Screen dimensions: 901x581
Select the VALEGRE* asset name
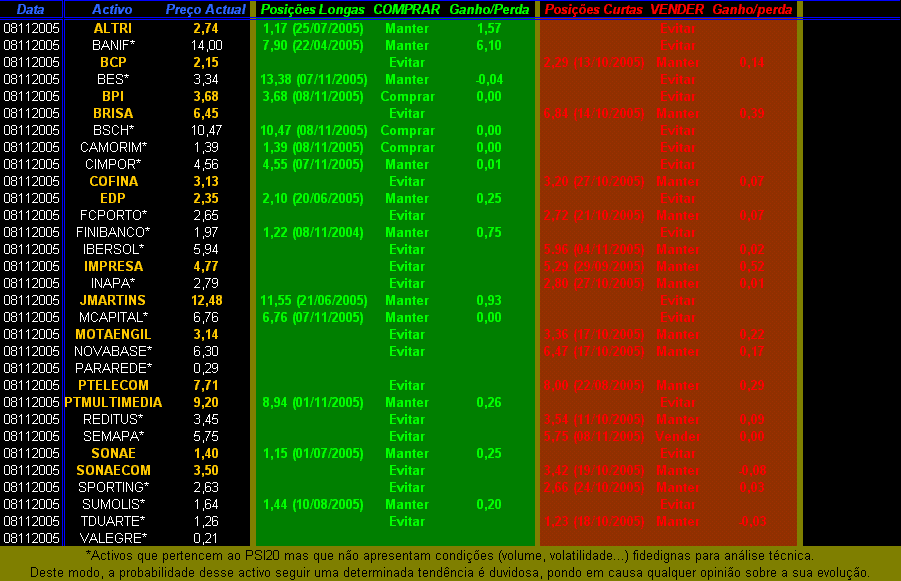click(x=113, y=538)
